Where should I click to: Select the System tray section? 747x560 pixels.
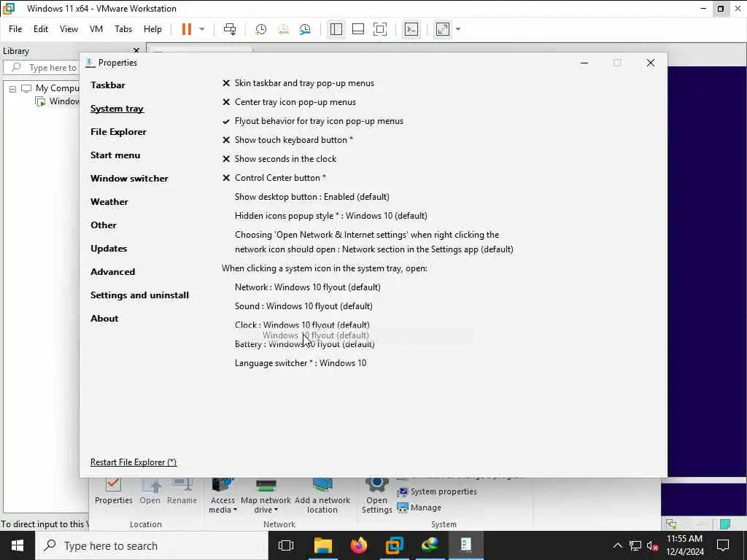point(117,109)
